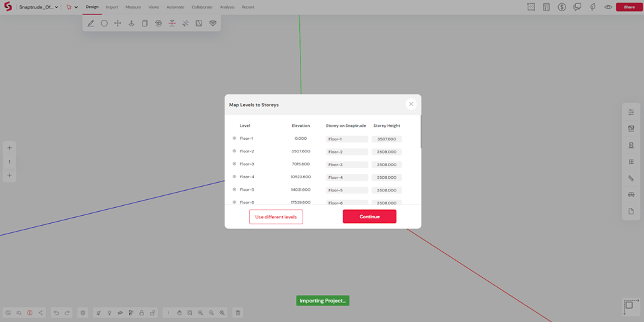Click the 3507.600 storey height field
The width and height of the screenshot is (644, 322).
pyautogui.click(x=386, y=139)
